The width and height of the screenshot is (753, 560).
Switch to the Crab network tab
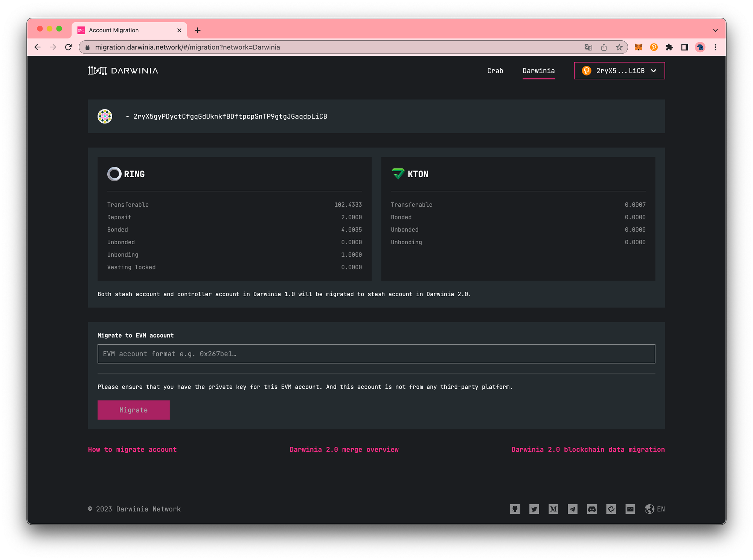pos(495,71)
